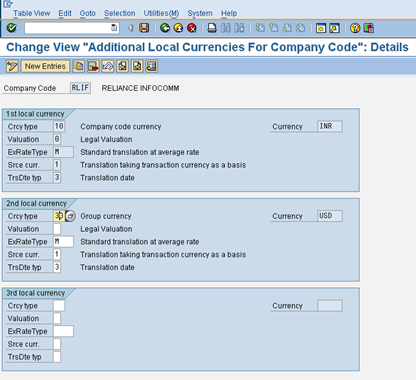Open the System menu
Image resolution: width=416 pixels, height=380 pixels.
tap(200, 13)
